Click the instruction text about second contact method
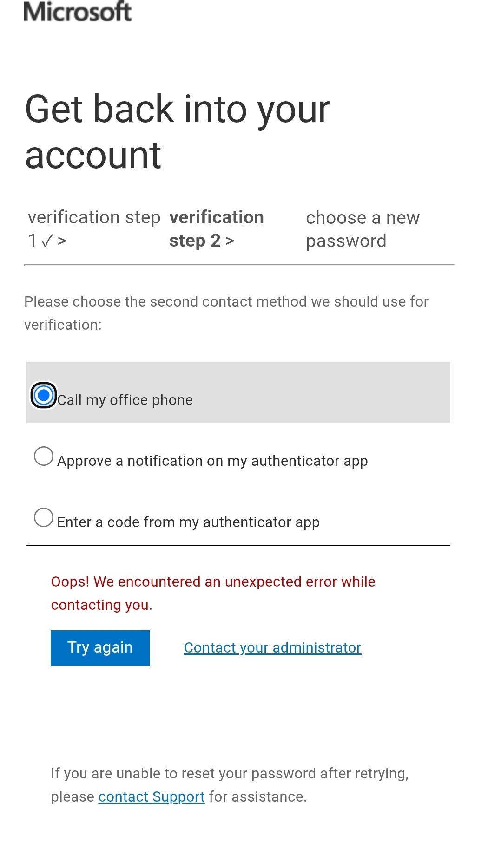Viewport: 488px width, 868px height. point(226,313)
